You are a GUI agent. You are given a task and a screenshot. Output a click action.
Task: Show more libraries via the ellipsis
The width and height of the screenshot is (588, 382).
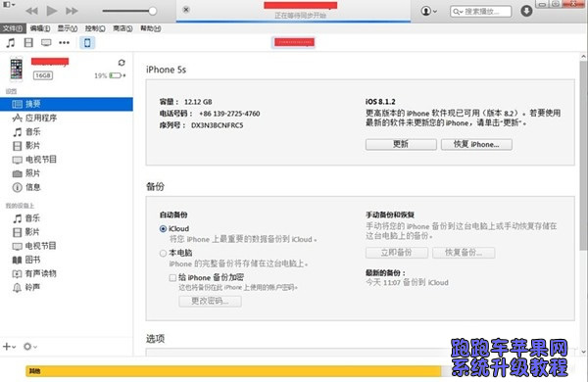64,43
